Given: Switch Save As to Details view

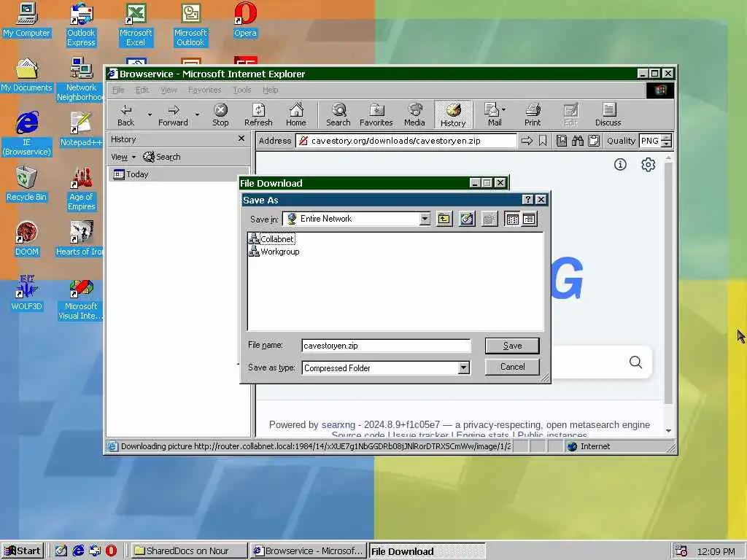Looking at the screenshot, I should click(x=529, y=219).
